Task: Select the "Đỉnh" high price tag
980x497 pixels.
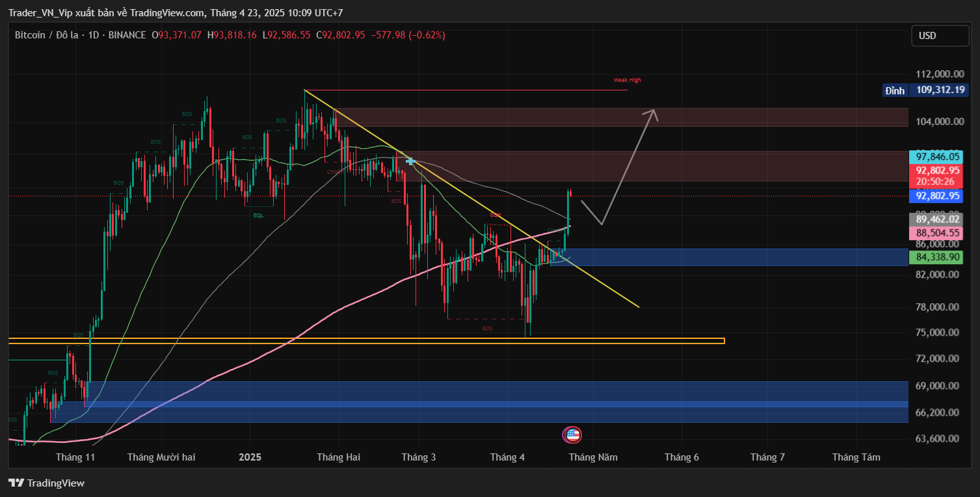Action: coord(895,90)
